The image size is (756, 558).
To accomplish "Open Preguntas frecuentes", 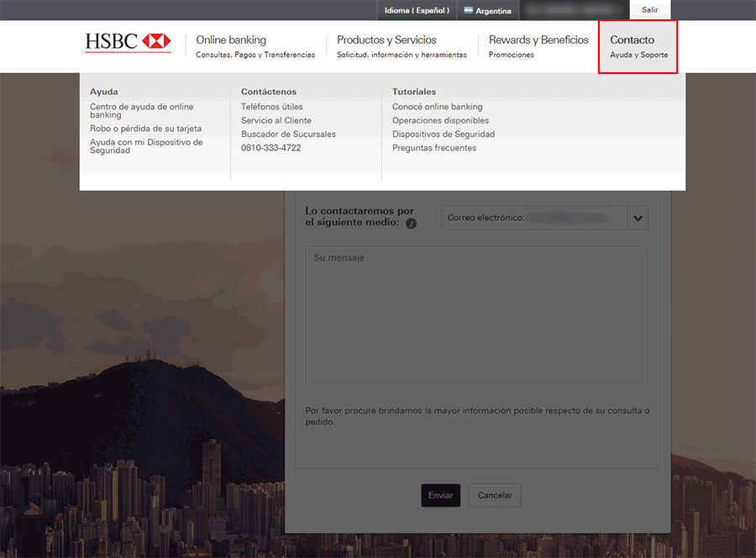I will click(434, 148).
